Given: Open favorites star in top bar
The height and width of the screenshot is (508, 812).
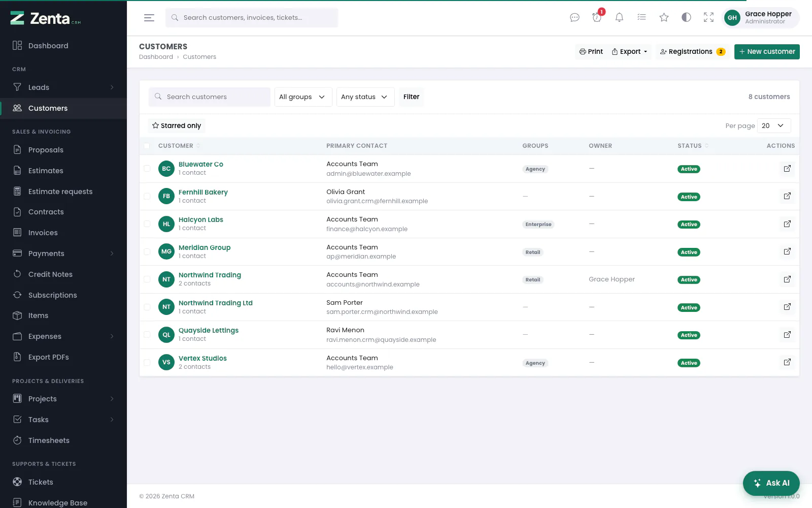Looking at the screenshot, I should pyautogui.click(x=664, y=18).
